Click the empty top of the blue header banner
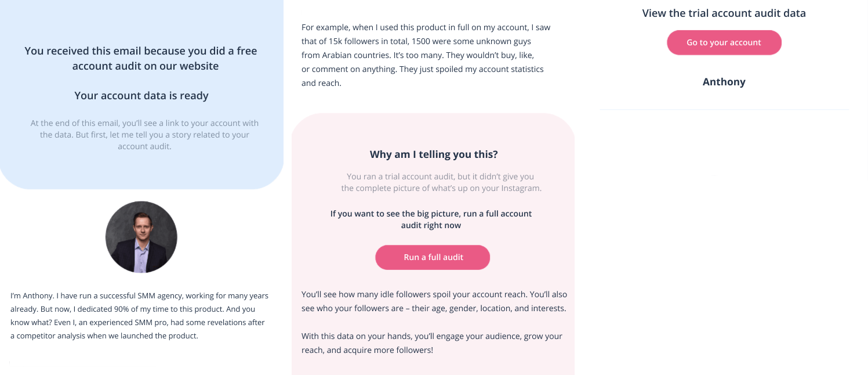This screenshot has height=375, width=868. (141, 17)
